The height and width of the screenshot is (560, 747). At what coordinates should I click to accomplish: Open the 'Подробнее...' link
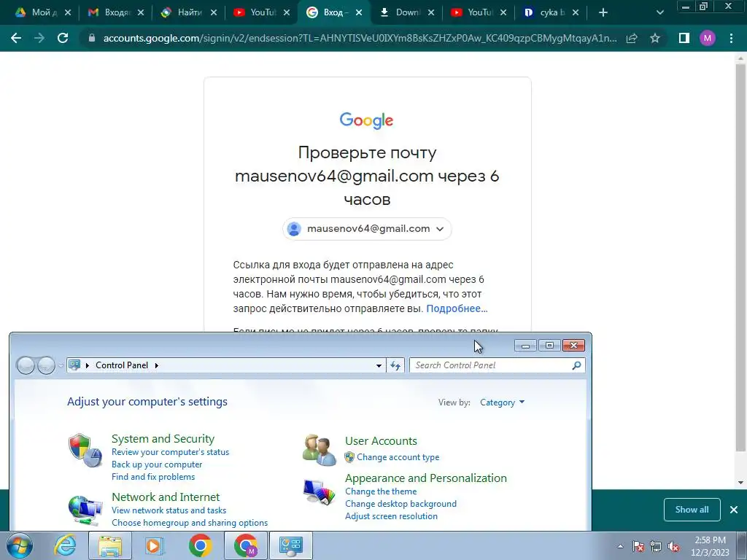(457, 308)
